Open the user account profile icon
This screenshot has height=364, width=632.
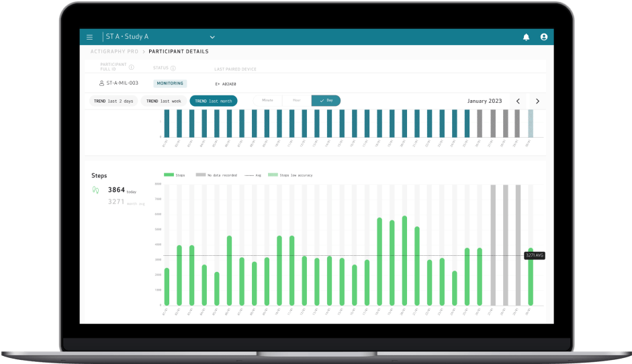tap(543, 37)
